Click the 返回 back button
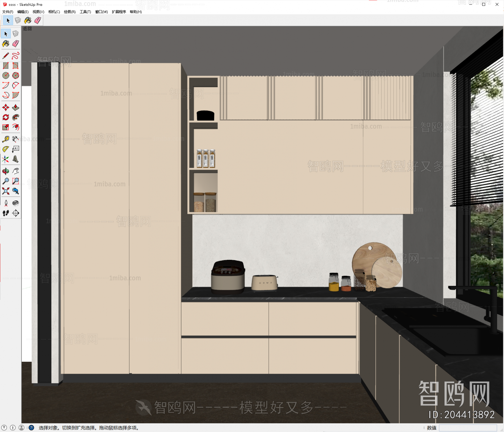 [x=27, y=28]
